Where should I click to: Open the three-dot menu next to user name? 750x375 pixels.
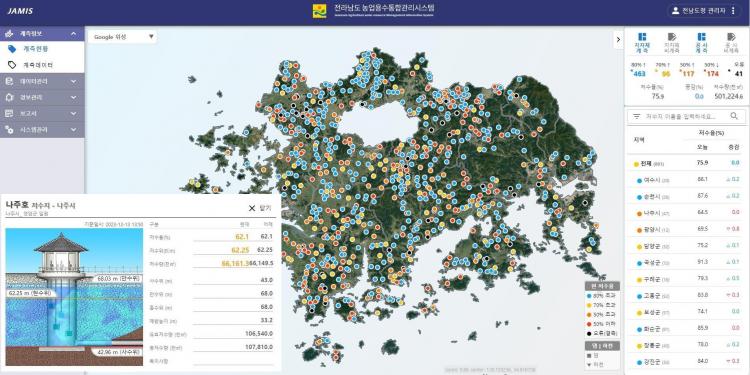733,11
